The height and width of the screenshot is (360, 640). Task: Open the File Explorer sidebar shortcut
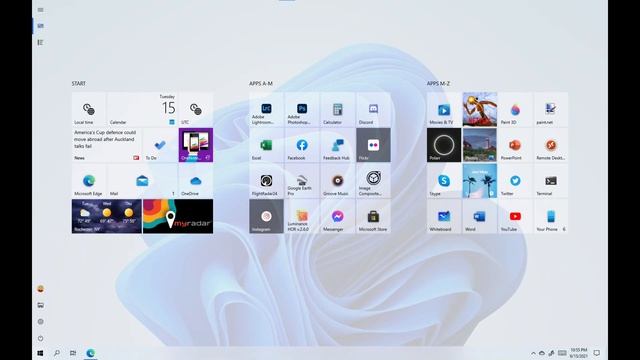[40, 305]
